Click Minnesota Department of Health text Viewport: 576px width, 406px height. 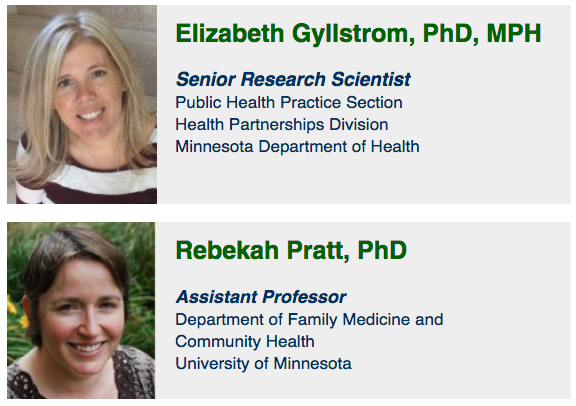pyautogui.click(x=297, y=147)
